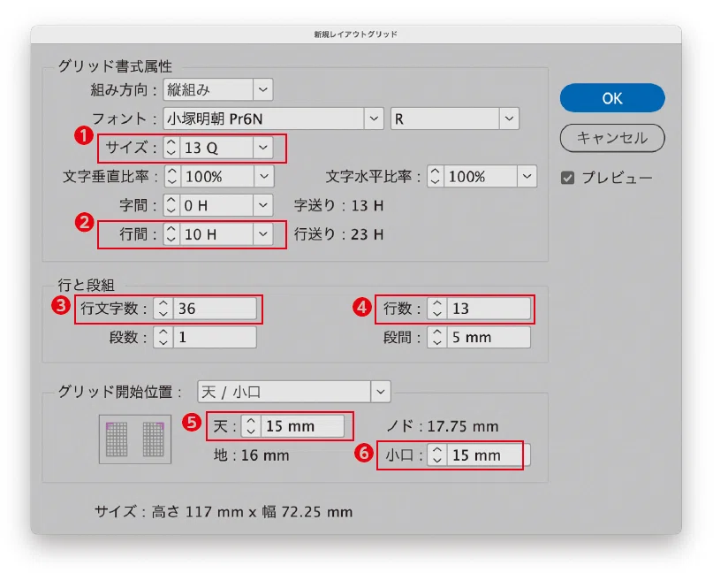Click the グリッド書式属性 section label
The height and width of the screenshot is (573, 728).
tap(115, 66)
